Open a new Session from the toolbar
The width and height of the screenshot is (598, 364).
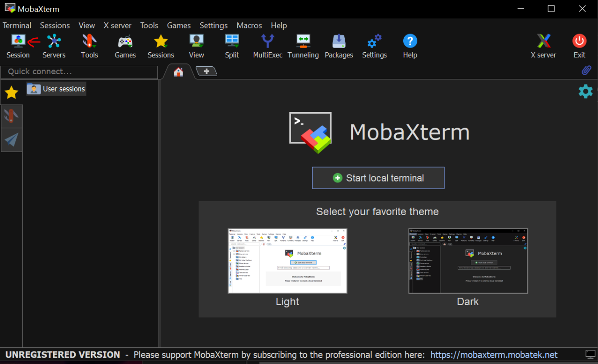click(18, 44)
